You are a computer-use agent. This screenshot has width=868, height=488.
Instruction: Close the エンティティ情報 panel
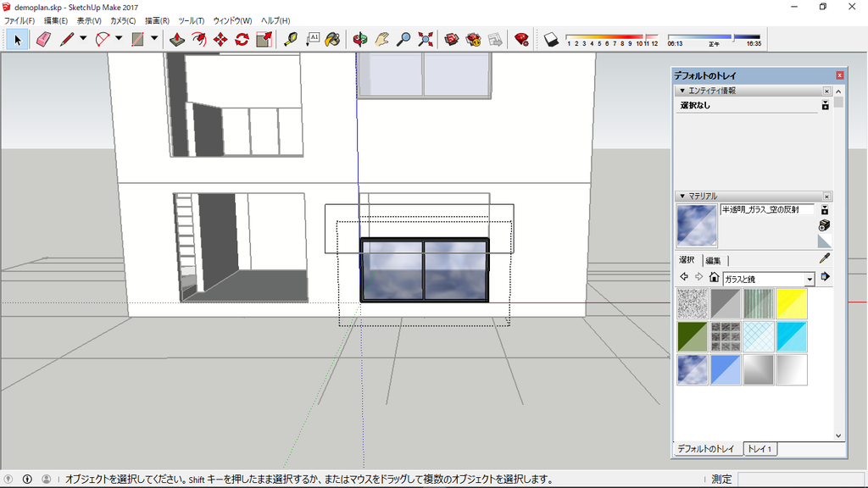[x=826, y=91]
